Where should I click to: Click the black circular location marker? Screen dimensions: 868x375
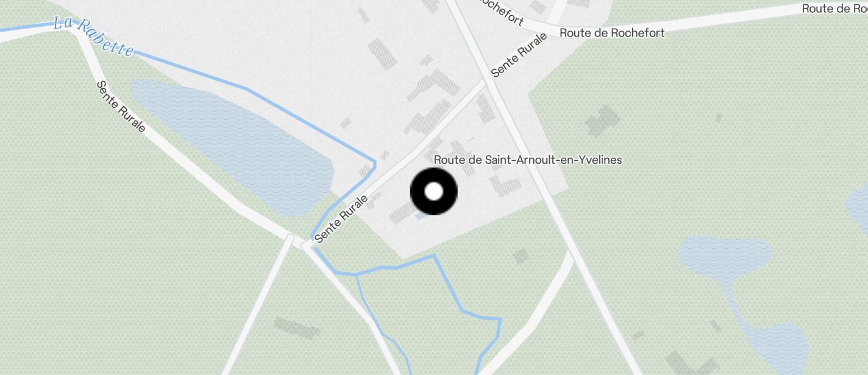pyautogui.click(x=433, y=191)
